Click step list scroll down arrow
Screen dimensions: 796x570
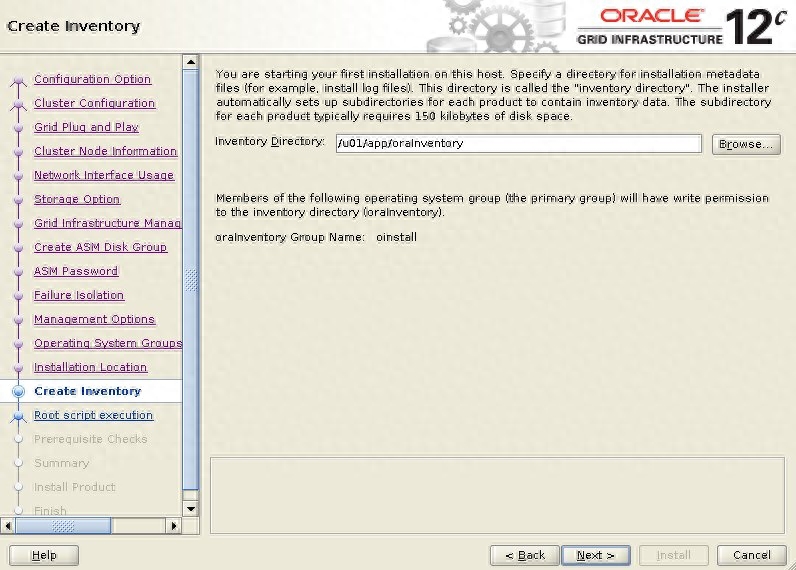point(191,507)
